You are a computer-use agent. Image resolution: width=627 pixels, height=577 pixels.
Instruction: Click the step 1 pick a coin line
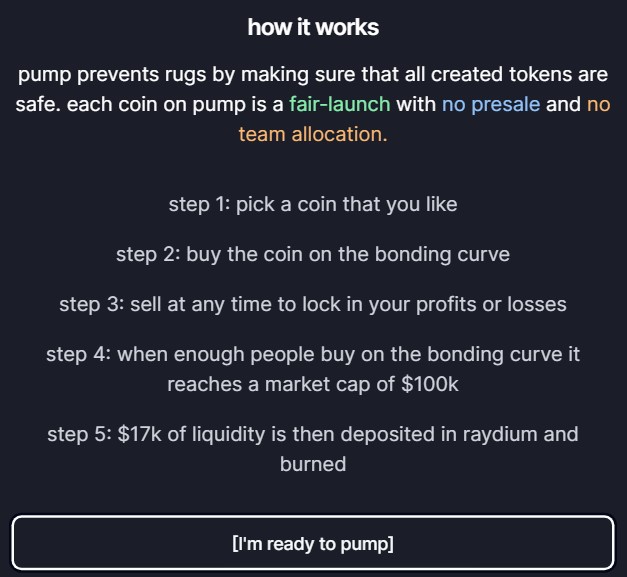coord(313,204)
